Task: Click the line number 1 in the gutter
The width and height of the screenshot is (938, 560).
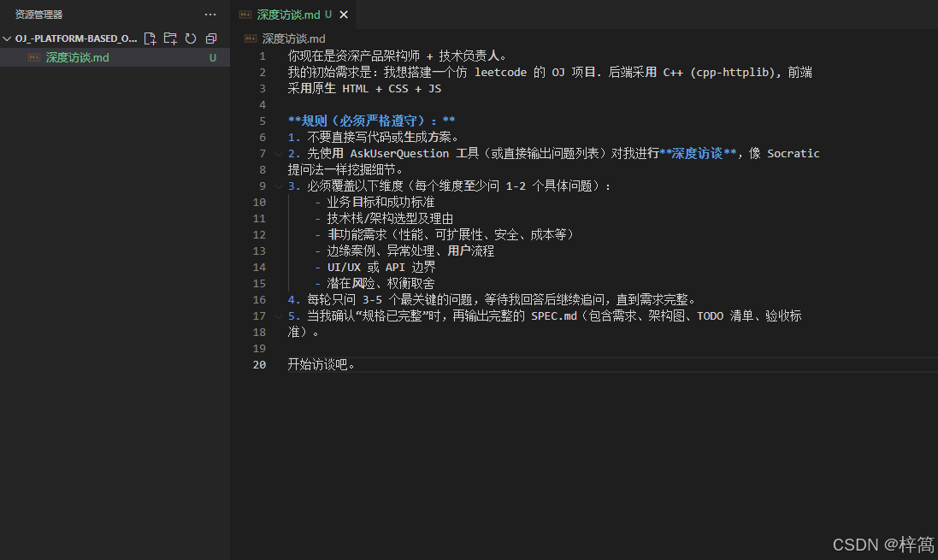Action: [262, 56]
